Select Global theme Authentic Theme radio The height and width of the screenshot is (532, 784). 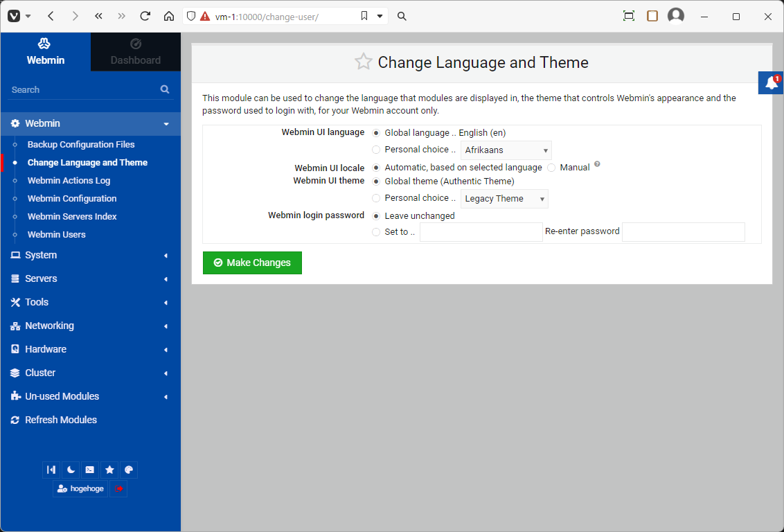pyautogui.click(x=376, y=181)
